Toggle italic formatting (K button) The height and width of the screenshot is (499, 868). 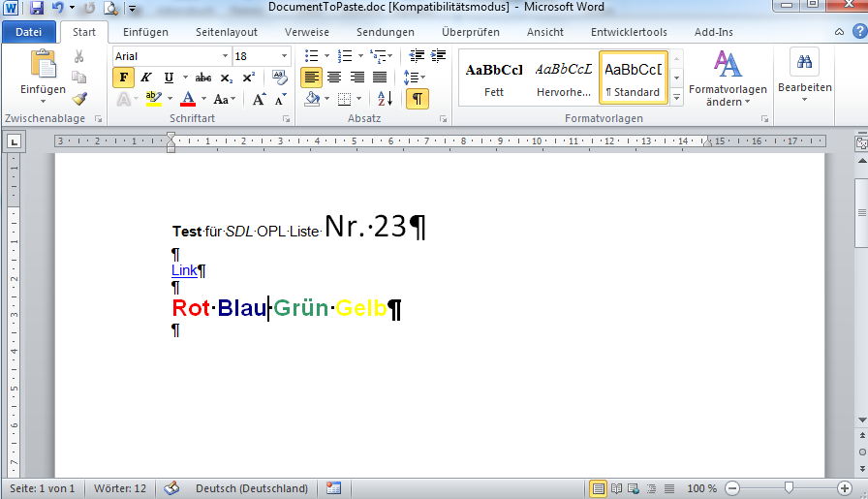pos(146,78)
